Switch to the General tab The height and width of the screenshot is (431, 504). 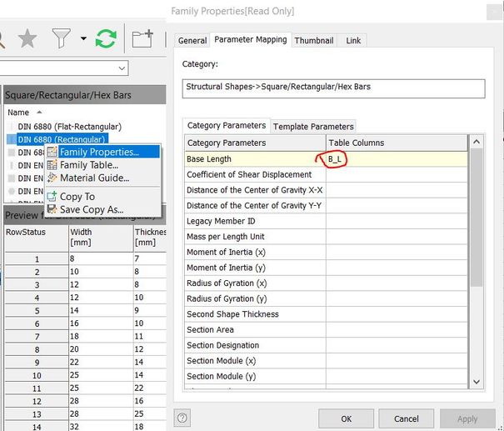(x=192, y=41)
